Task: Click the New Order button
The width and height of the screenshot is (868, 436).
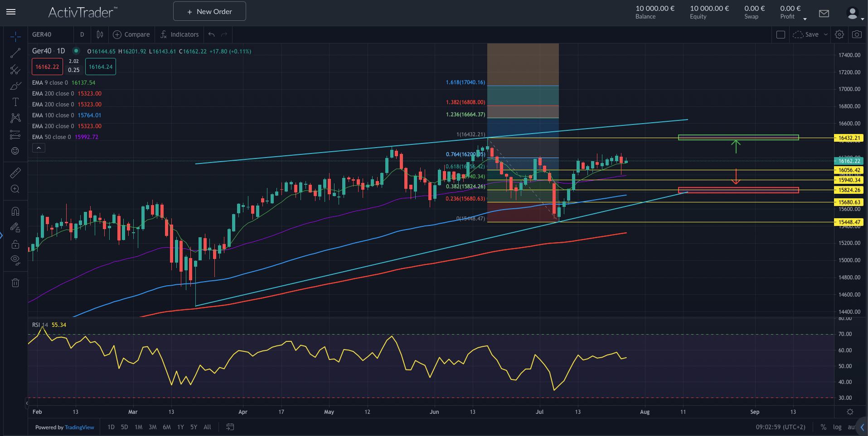Action: point(209,11)
